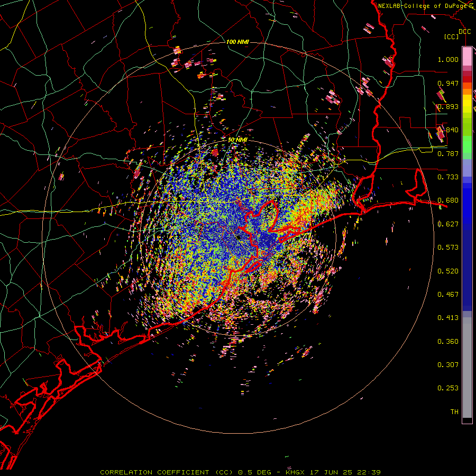This screenshot has height=476, width=476.
Task: Click the pink top segment of the color bar
Action: click(467, 57)
